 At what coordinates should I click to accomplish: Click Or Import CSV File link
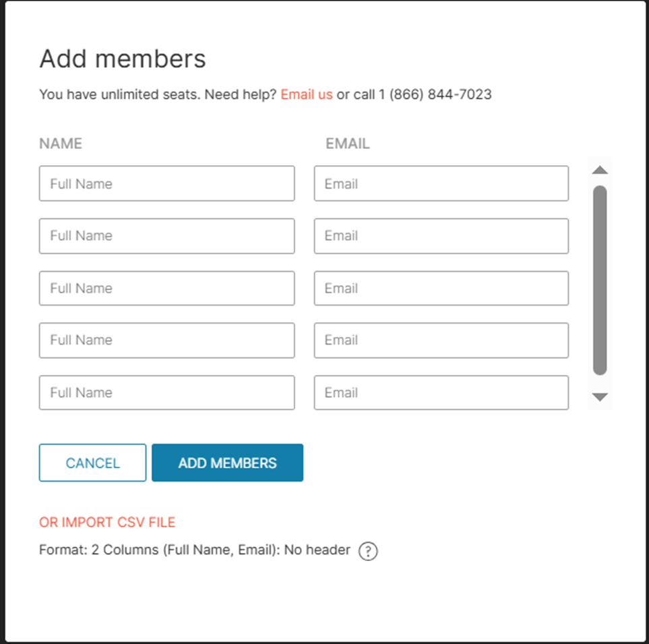[x=107, y=522]
